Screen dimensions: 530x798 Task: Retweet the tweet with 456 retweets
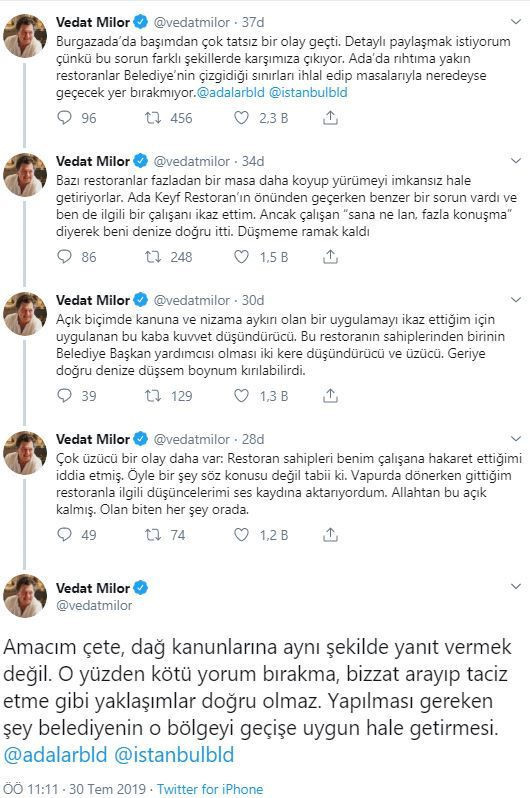coord(153,118)
